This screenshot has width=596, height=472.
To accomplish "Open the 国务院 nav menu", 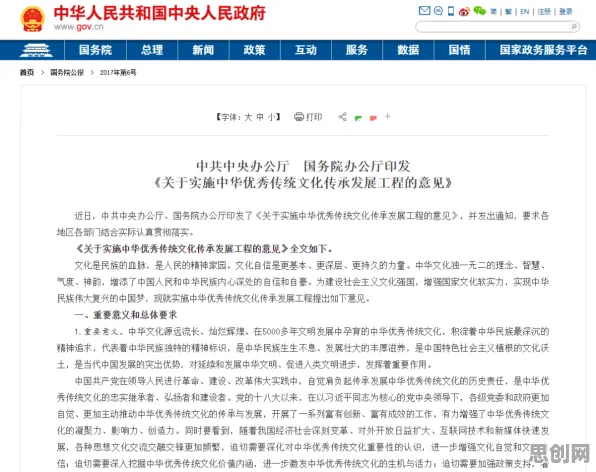I will pos(95,50).
